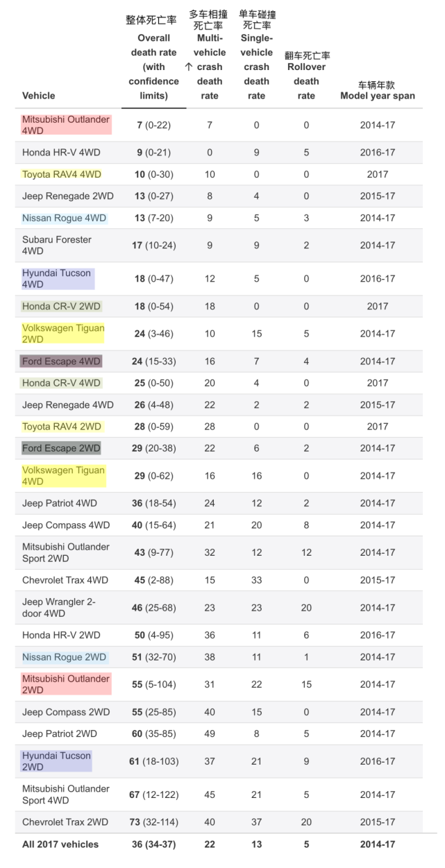The height and width of the screenshot is (868, 445).
Task: Sort by the Vehicle column header
Action: tap(39, 96)
